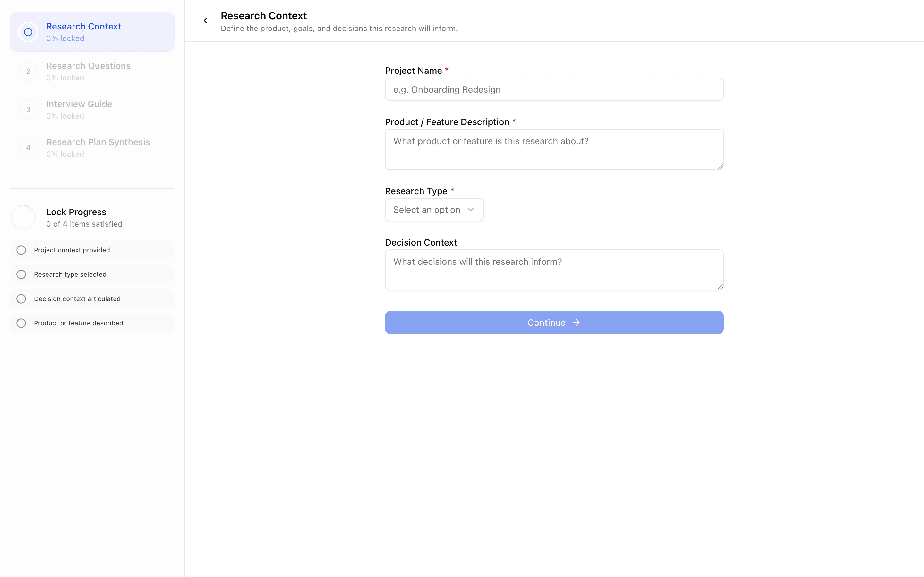924x577 pixels.
Task: Click the back chevron arrow near the header
Action: (x=205, y=20)
